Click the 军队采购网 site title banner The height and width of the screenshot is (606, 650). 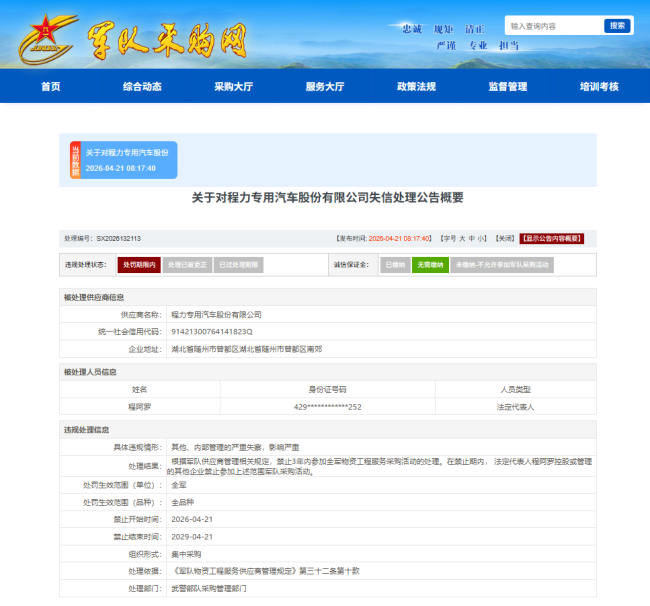[167, 40]
